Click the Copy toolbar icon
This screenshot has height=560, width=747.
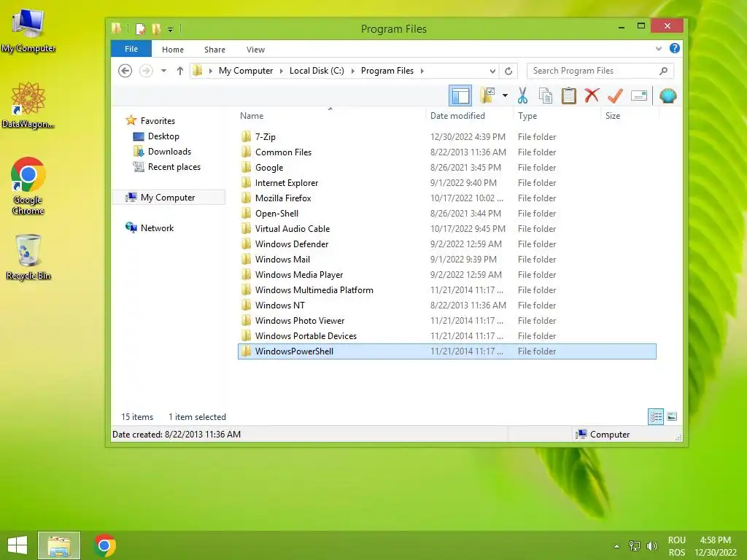[546, 96]
